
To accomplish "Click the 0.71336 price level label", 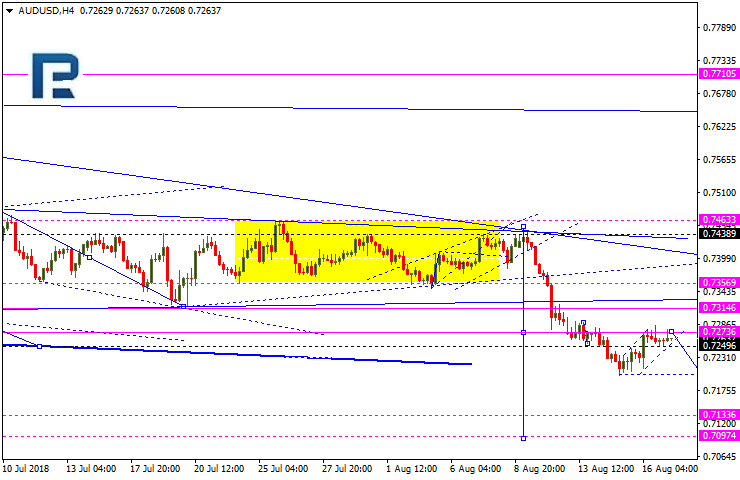I will [718, 414].
